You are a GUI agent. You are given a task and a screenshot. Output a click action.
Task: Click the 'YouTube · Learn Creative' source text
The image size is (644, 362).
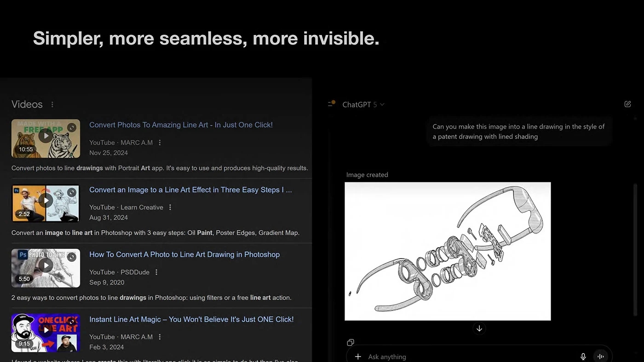click(126, 208)
